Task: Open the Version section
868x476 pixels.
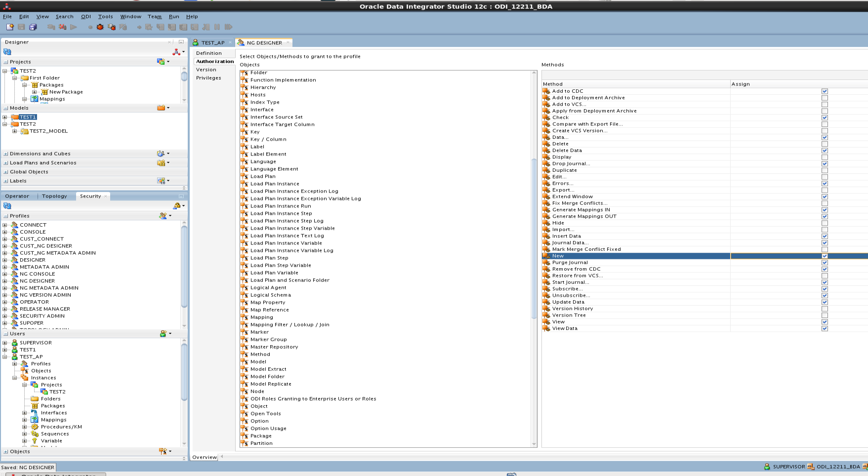Action: [206, 70]
